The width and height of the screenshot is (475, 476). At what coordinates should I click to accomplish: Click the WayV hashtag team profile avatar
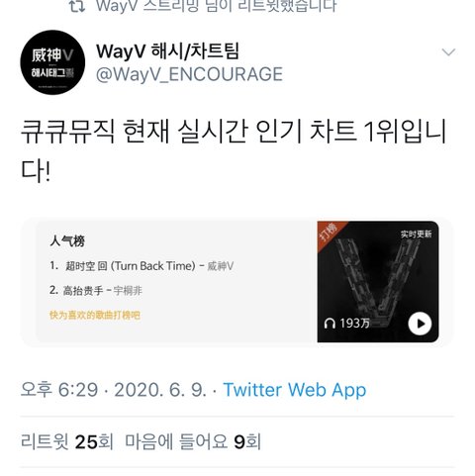(x=52, y=62)
